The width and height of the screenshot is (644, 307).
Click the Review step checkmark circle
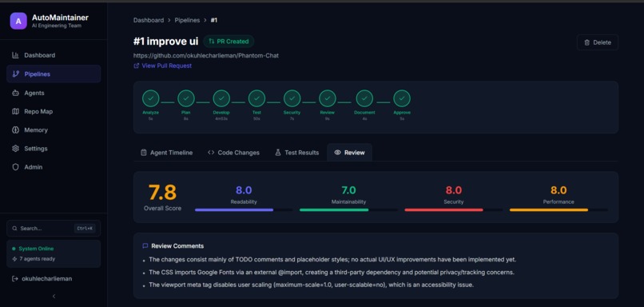(328, 98)
